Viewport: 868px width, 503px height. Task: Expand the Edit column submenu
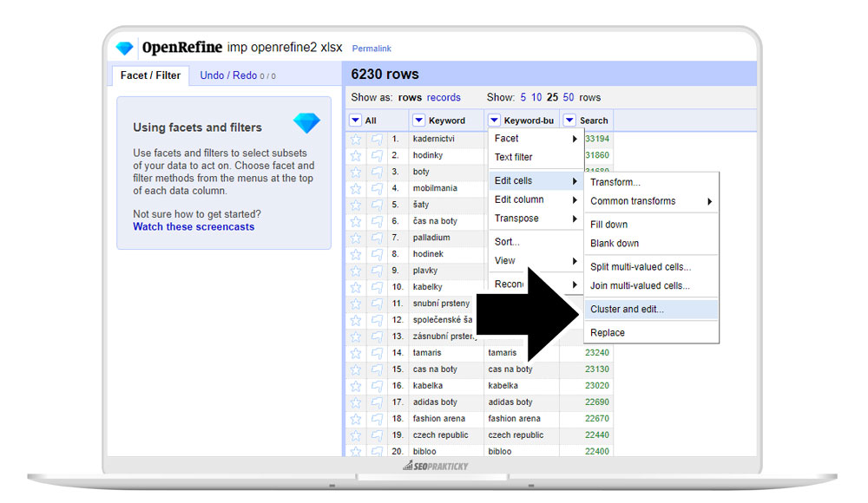click(536, 199)
